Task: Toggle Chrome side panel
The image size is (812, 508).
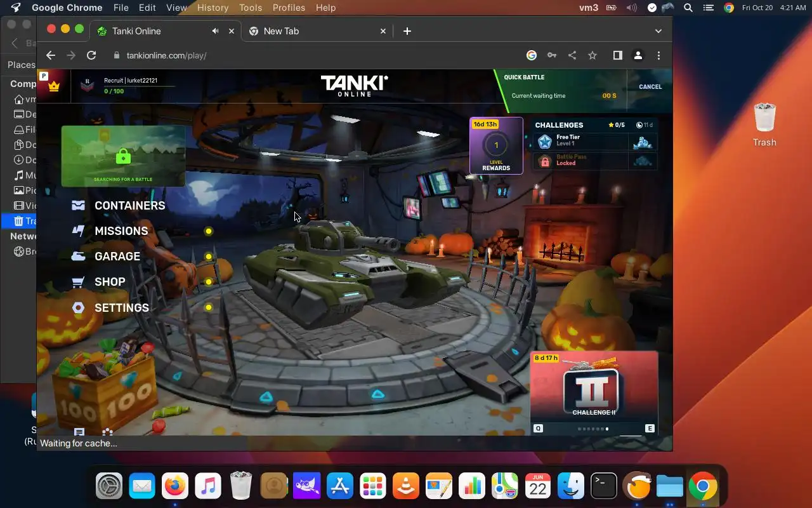Action: 617,55
